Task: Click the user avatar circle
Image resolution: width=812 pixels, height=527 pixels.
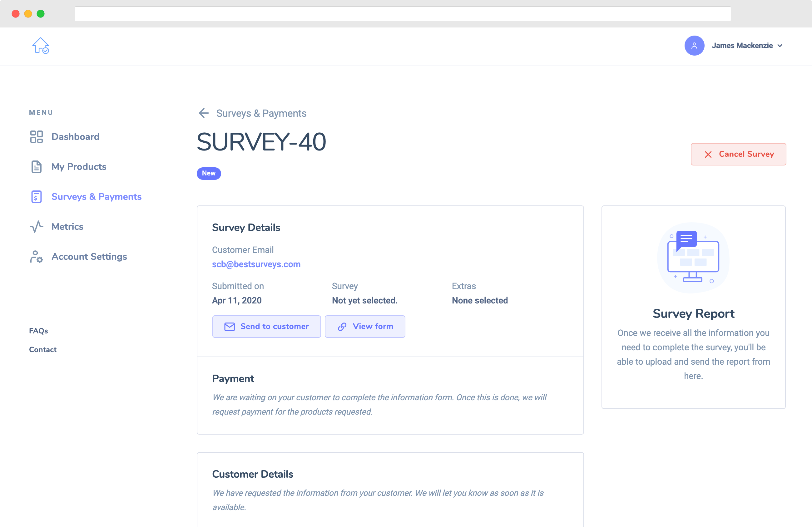Action: (x=694, y=46)
